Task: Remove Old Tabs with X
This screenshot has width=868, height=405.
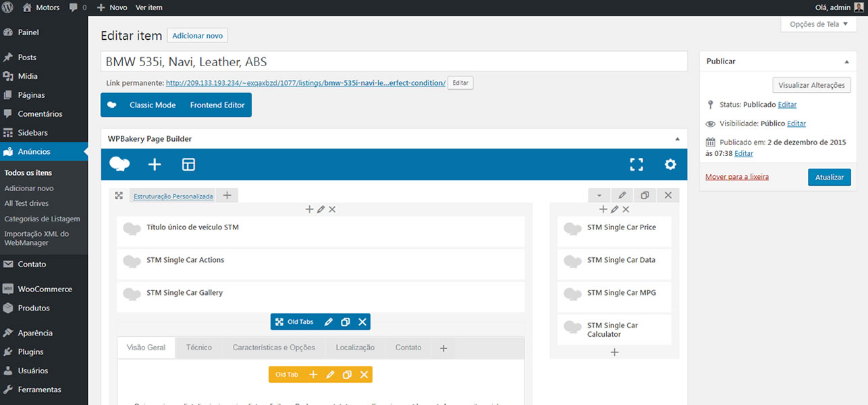Action: (362, 322)
